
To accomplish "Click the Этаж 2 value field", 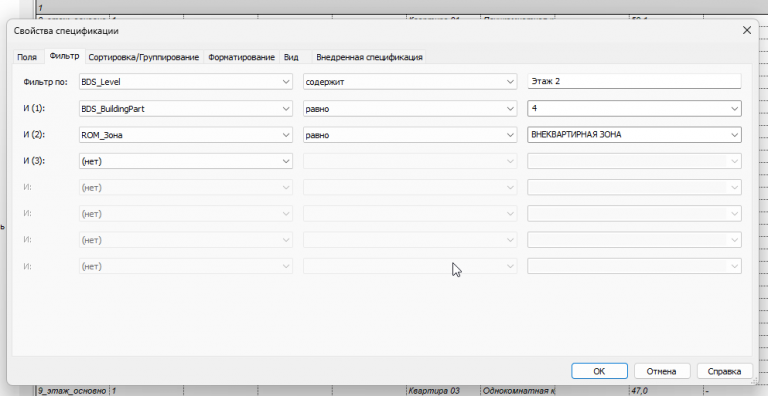I will click(x=634, y=81).
